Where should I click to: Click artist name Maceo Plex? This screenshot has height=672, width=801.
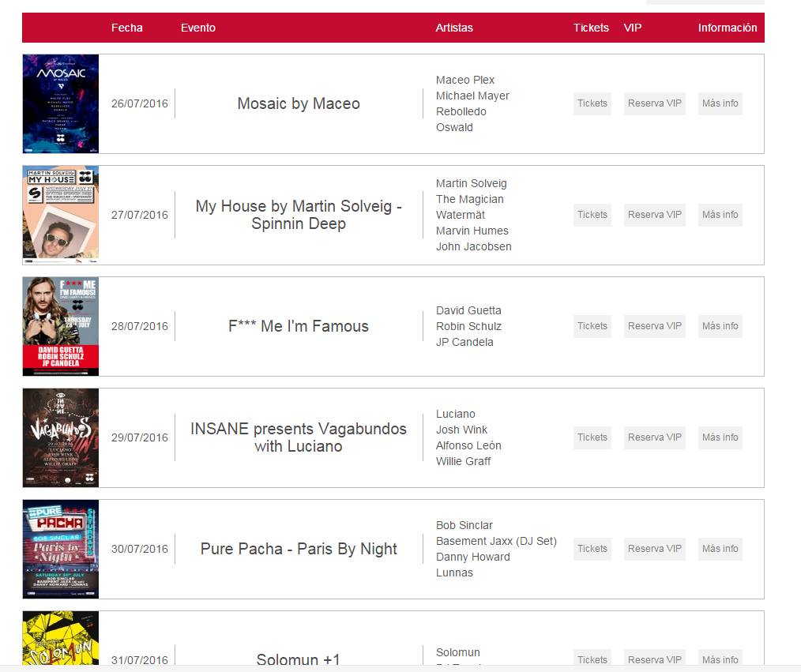tap(464, 81)
